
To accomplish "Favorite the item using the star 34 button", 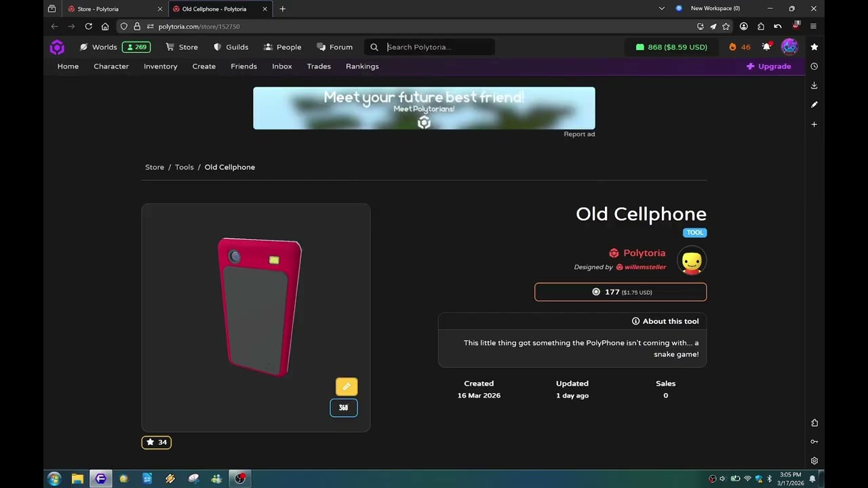I will (157, 443).
